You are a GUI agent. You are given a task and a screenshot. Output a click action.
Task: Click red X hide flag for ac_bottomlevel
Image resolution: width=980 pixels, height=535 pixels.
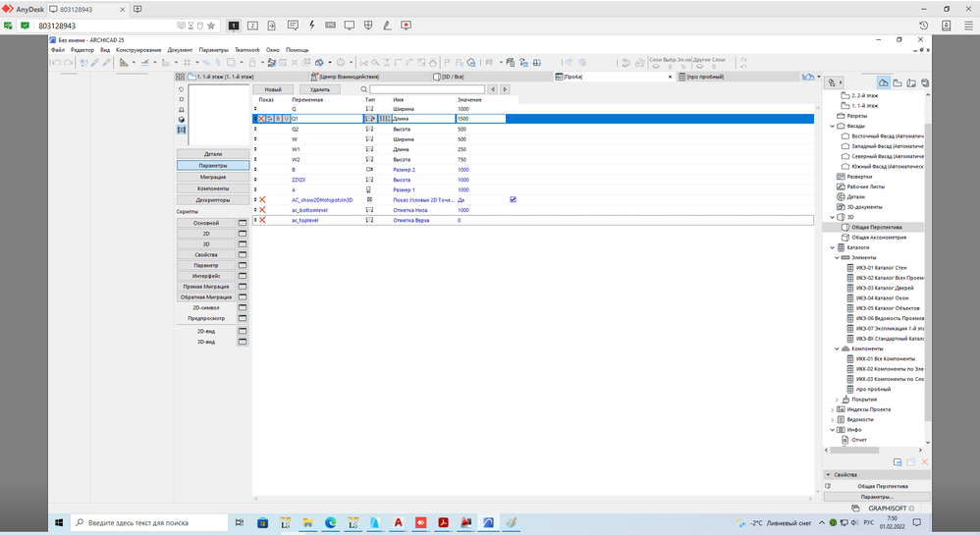pyautogui.click(x=262, y=210)
